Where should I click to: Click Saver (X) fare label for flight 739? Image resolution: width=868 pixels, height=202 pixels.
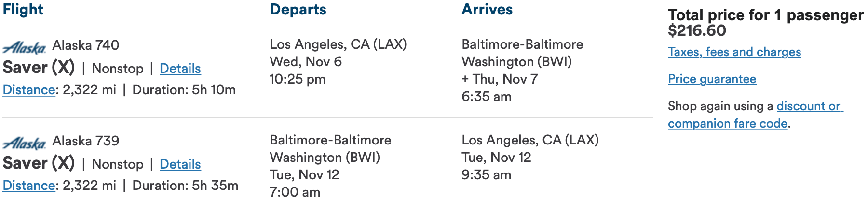point(39,163)
